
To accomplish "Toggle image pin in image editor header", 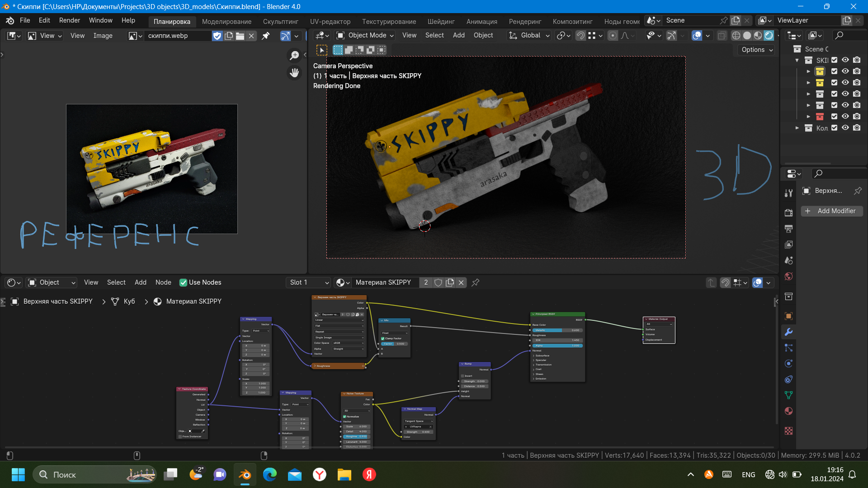I will click(266, 36).
